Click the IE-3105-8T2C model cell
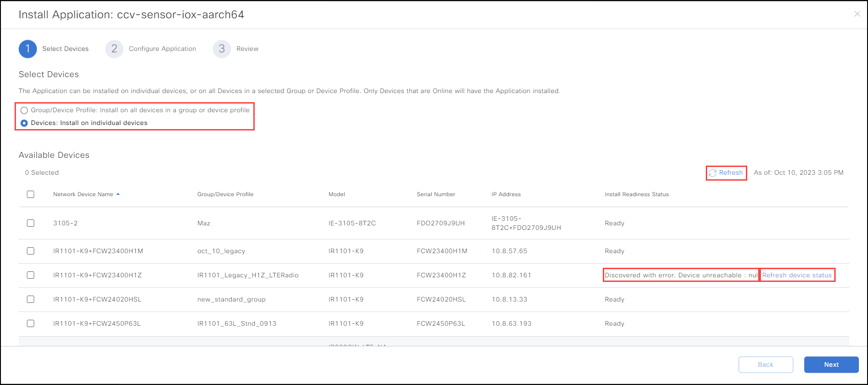The image size is (868, 385). pos(352,223)
